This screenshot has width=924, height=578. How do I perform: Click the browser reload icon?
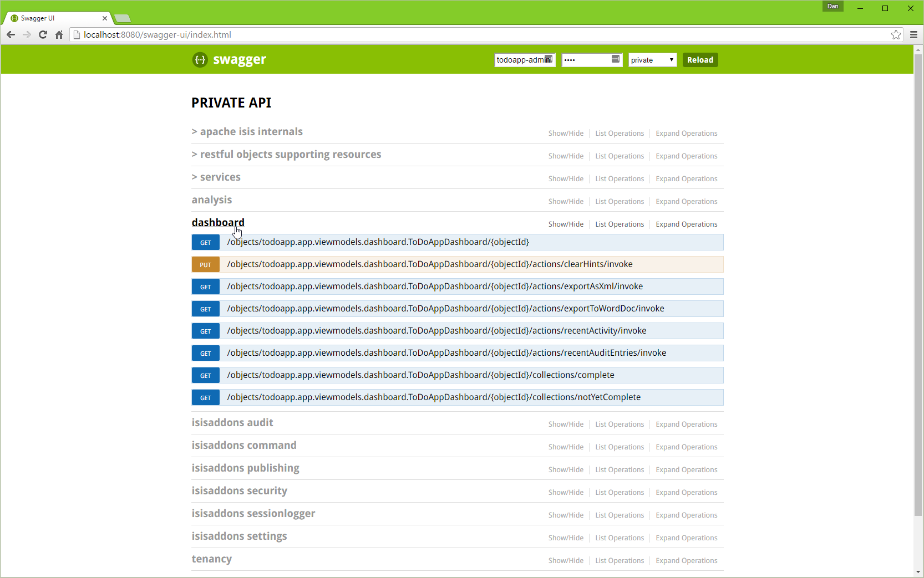[43, 34]
